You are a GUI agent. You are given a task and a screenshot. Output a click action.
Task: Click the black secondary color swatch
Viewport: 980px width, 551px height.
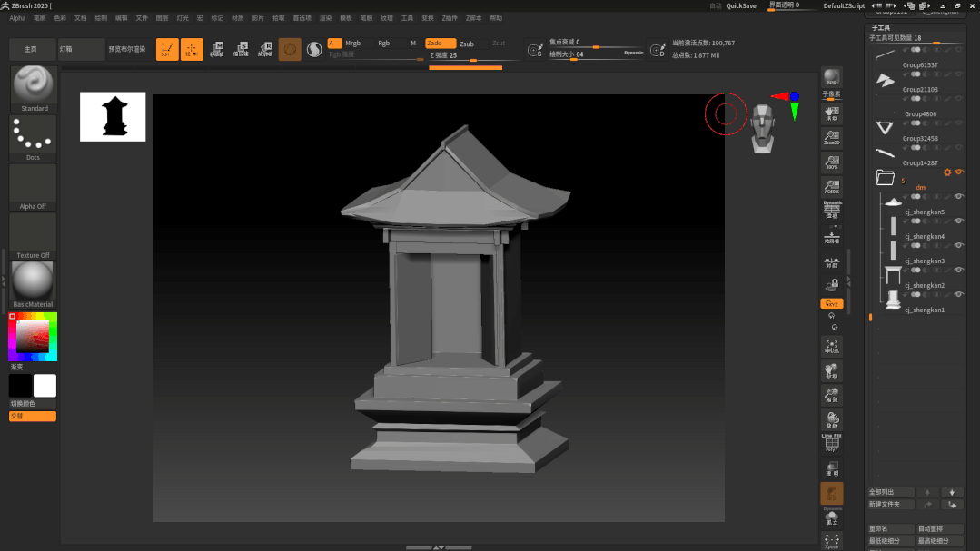point(20,386)
